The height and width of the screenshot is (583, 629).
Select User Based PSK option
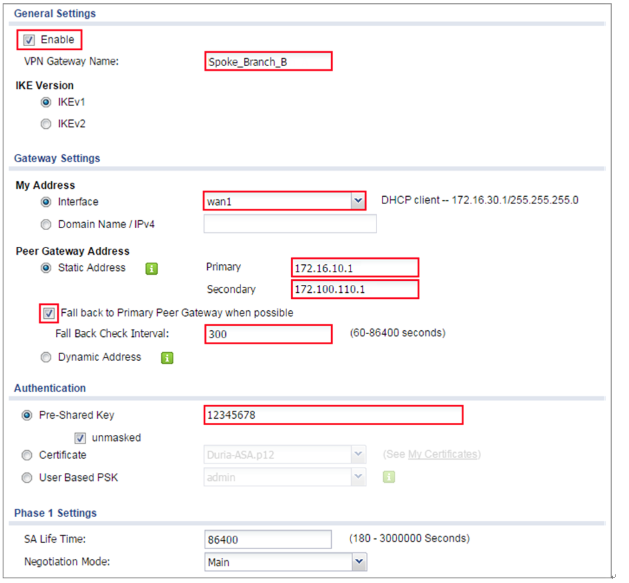[x=27, y=477]
